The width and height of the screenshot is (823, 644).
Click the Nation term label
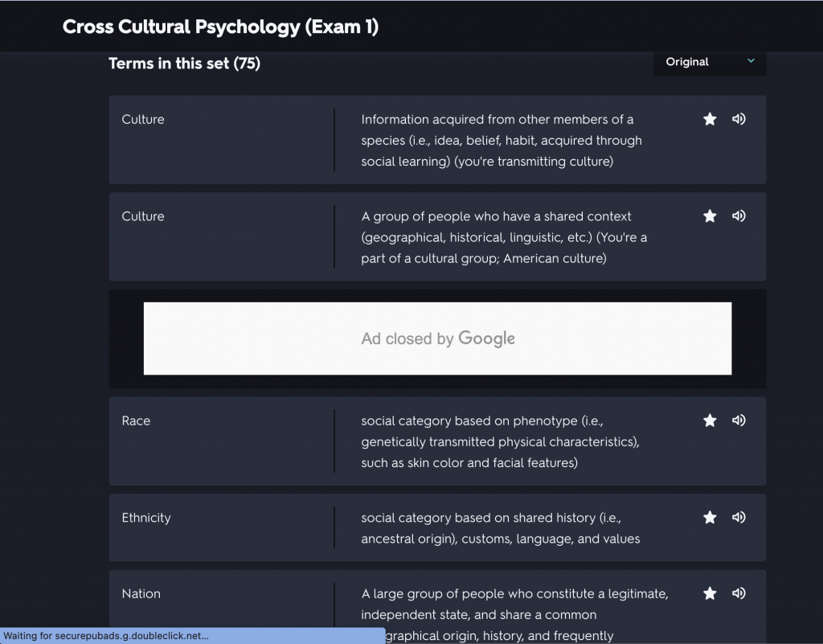click(141, 593)
